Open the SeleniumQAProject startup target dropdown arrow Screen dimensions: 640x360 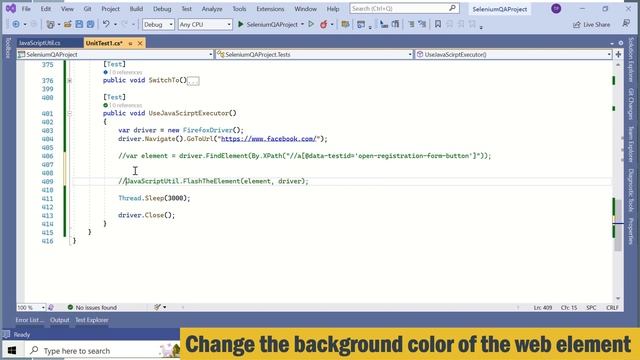302,24
